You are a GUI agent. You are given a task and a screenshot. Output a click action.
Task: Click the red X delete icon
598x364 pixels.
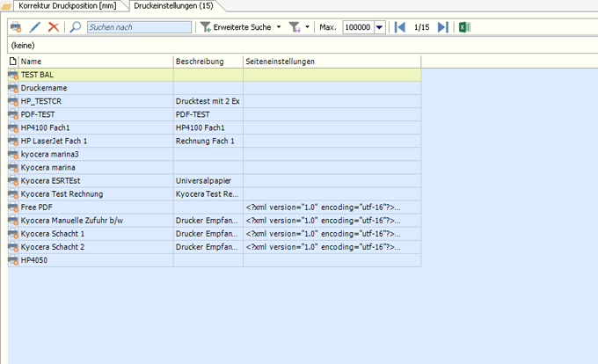54,27
